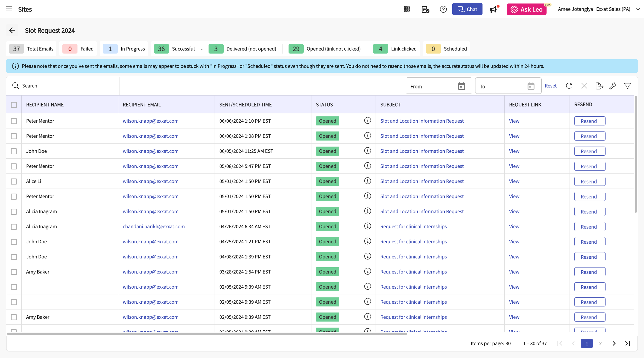Go to page 2 of results
Screen dimensions: 644x358
click(600, 343)
